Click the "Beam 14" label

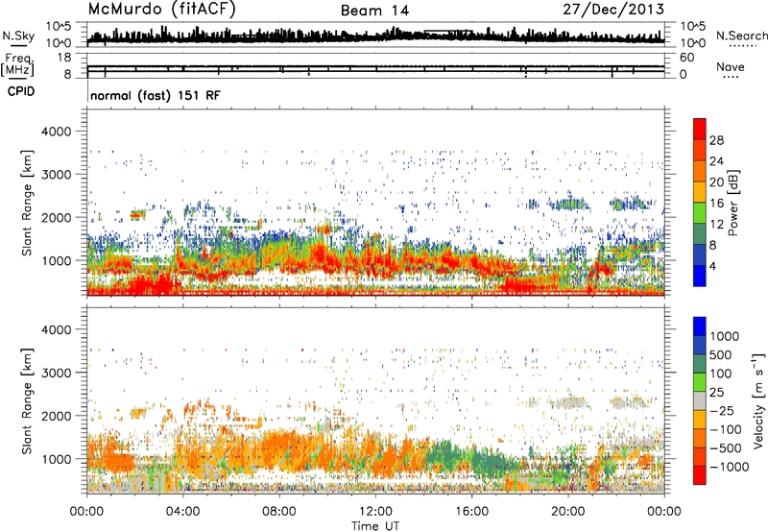tap(374, 11)
